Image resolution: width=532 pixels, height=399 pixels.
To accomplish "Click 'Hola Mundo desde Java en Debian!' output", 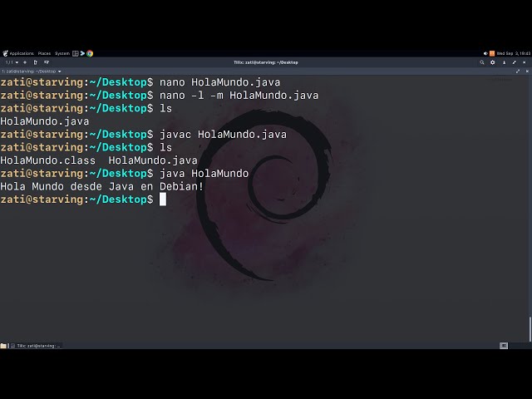I will click(x=101, y=186).
